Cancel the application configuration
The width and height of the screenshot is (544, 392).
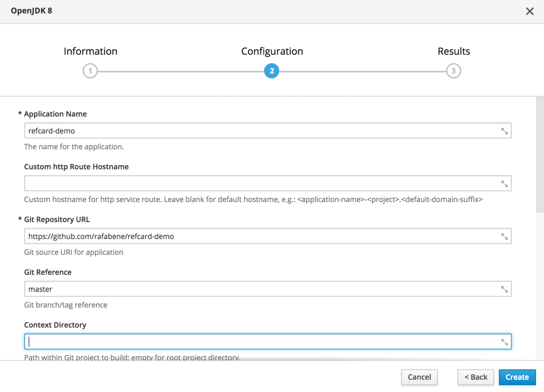[x=419, y=377]
